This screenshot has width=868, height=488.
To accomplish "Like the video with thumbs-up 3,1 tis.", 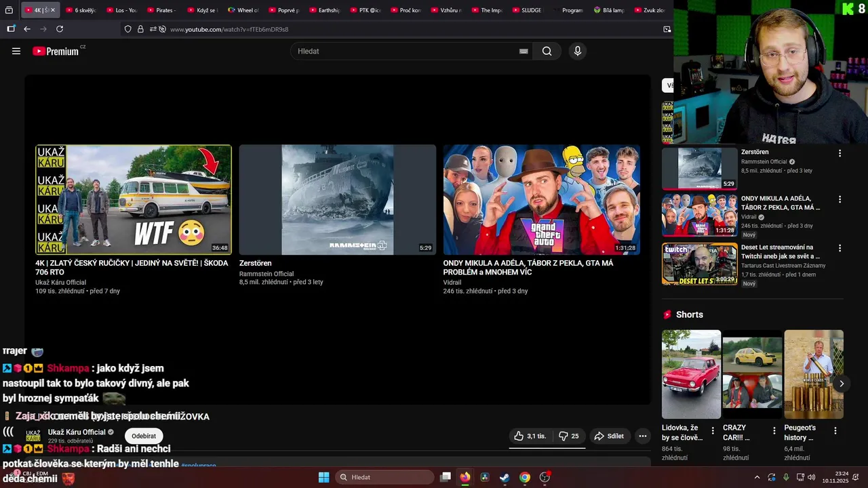I will [x=530, y=436].
